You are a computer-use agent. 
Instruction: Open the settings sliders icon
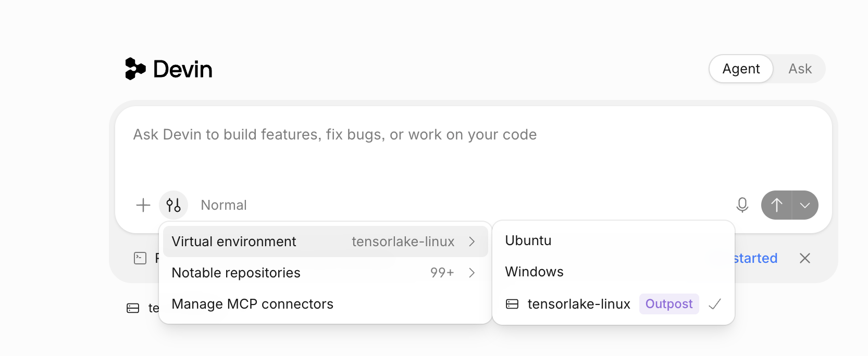pos(173,205)
